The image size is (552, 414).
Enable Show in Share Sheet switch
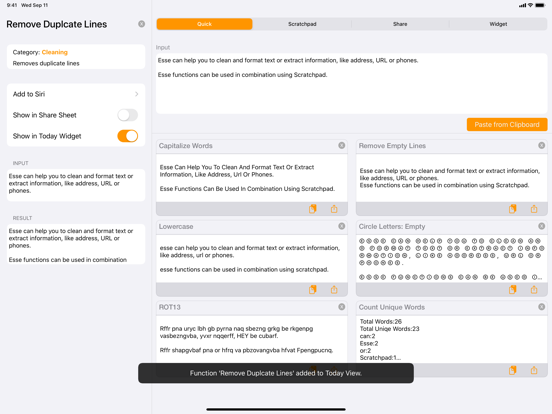tap(127, 115)
